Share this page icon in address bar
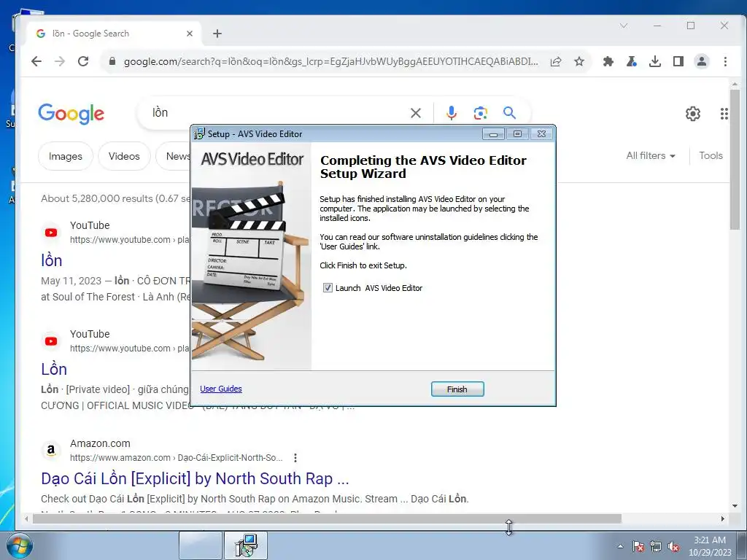747x560 pixels. coord(555,61)
